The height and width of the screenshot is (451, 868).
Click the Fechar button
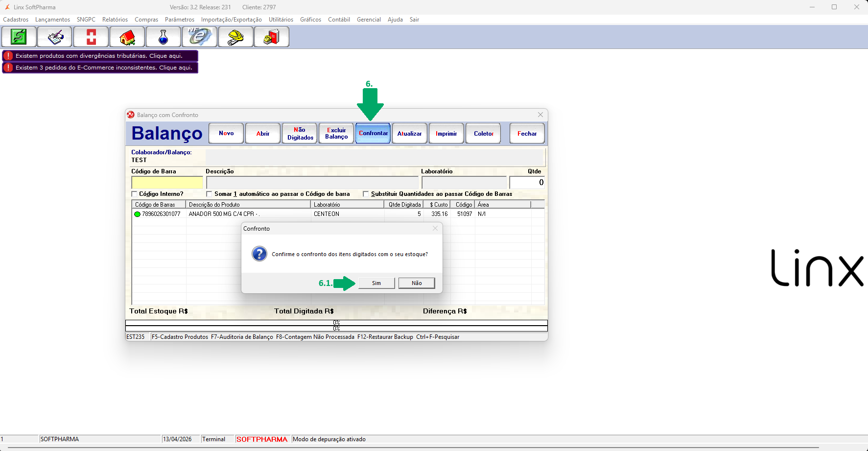pos(527,133)
